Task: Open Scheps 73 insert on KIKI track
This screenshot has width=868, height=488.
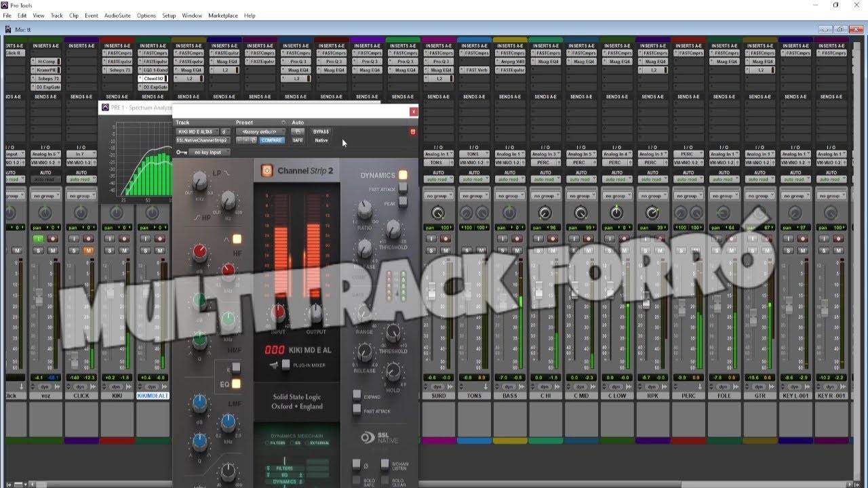Action: point(117,70)
